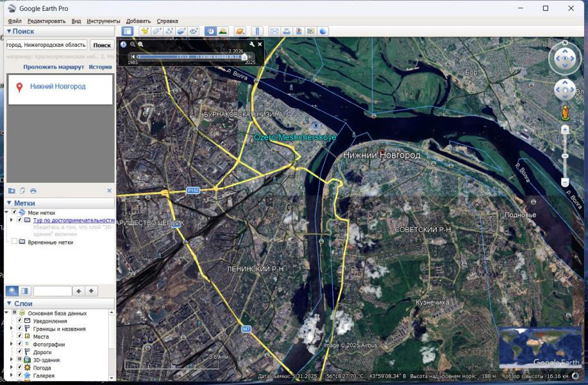588x385 pixels.
Task: Enable the sunlight display toolbar icon
Action: tap(223, 31)
